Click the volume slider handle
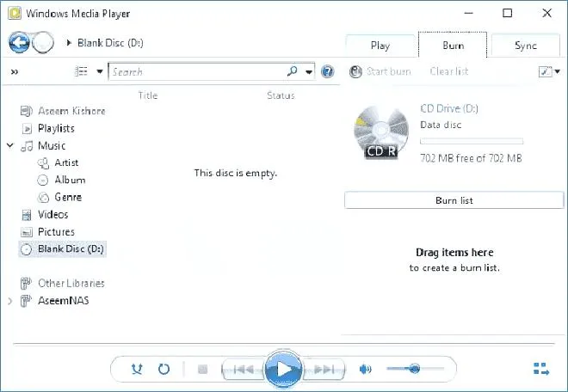 [x=415, y=369]
